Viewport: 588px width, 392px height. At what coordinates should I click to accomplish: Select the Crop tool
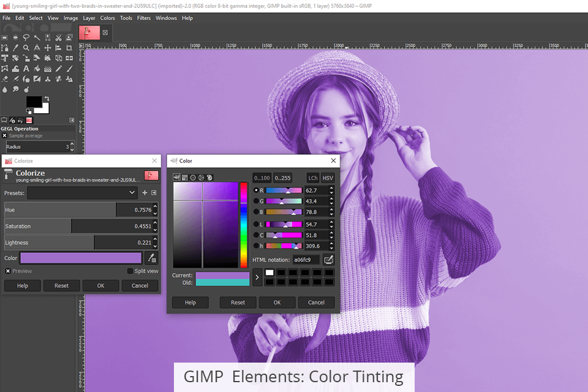pos(69,48)
